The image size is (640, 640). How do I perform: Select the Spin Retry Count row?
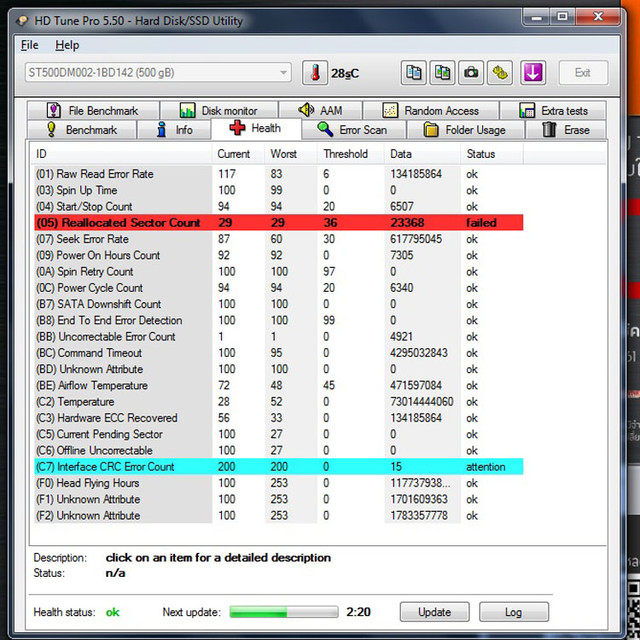[x=279, y=271]
